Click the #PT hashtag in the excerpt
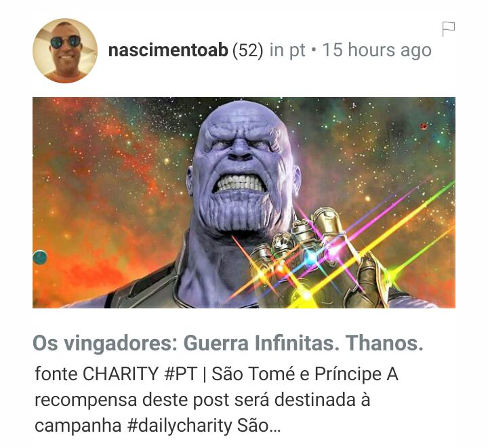Image resolution: width=488 pixels, height=448 pixels. (180, 373)
